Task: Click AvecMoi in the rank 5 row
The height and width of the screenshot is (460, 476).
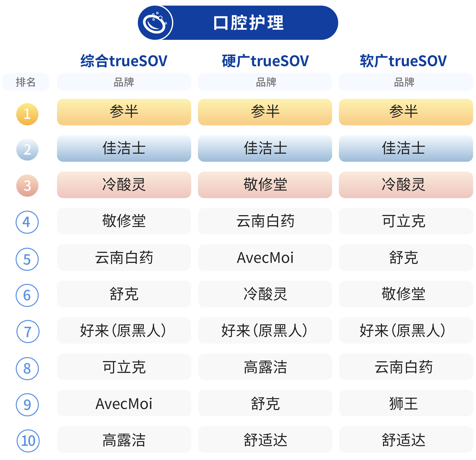Action: 265,258
